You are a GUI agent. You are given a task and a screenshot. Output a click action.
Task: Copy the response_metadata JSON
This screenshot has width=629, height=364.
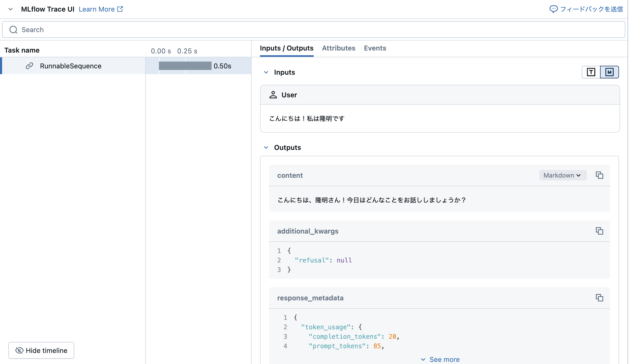(600, 298)
